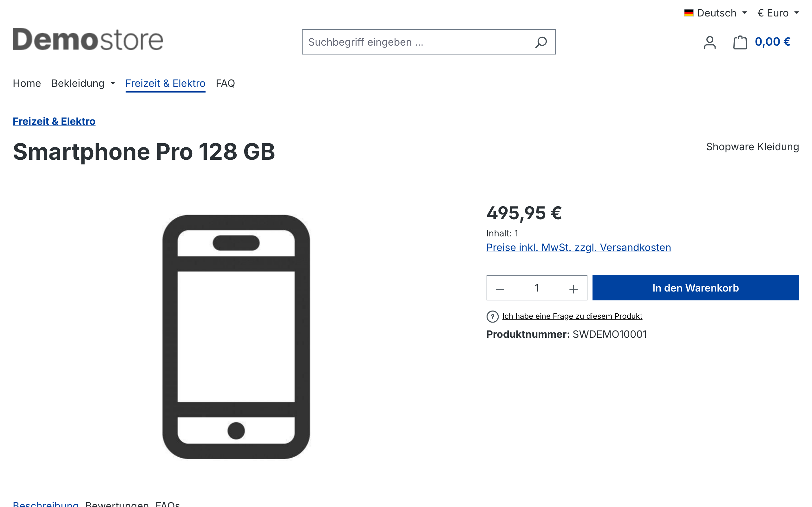Click the German flag icon
Viewport: 812px width, 507px height.
(689, 13)
